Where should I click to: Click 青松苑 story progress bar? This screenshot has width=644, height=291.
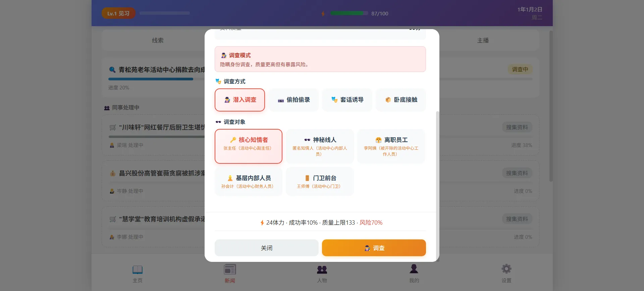click(320, 79)
